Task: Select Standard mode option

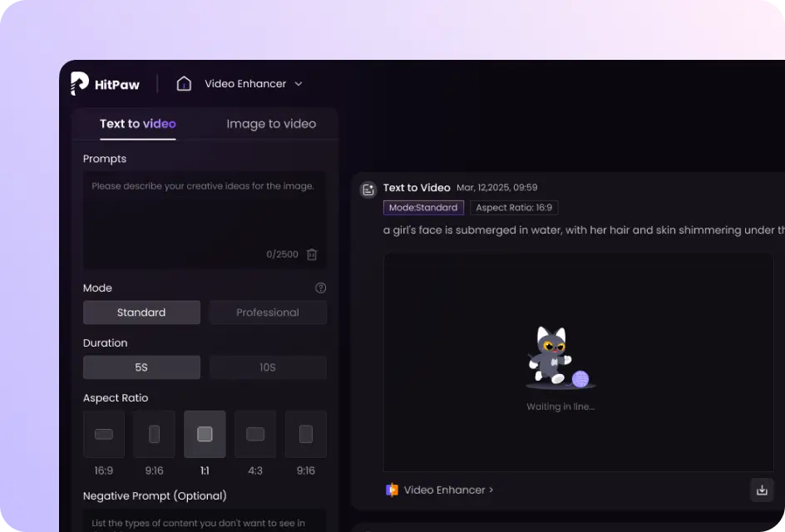Action: pyautogui.click(x=141, y=313)
